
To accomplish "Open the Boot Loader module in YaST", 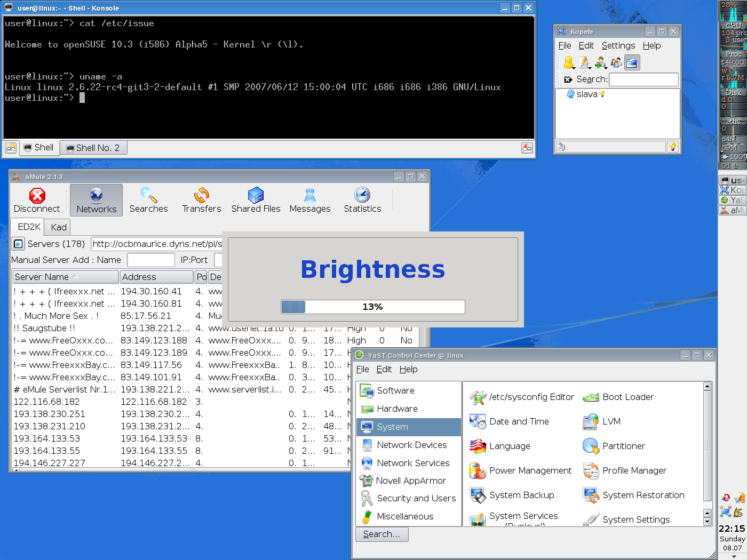I will pyautogui.click(x=618, y=397).
